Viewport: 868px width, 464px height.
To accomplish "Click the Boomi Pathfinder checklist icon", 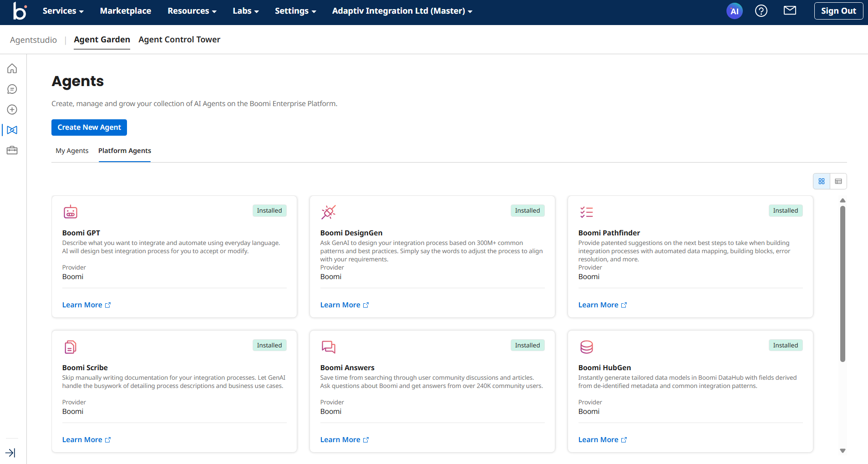I will coord(586,212).
